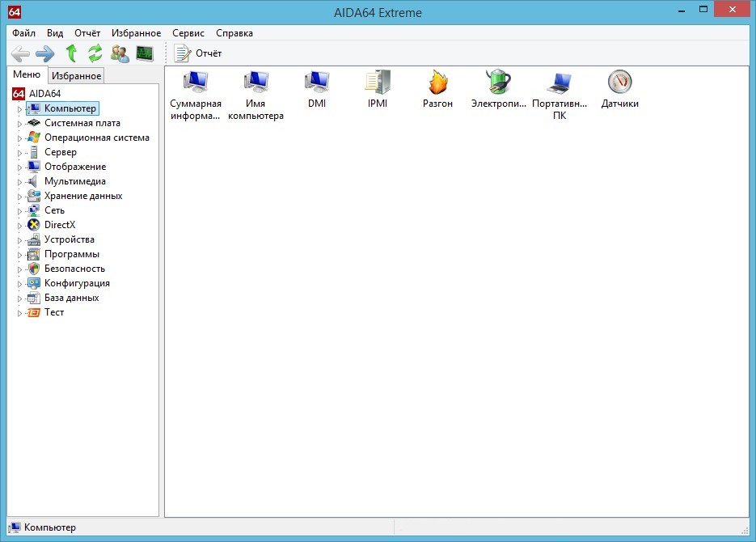
Task: Select Безопасность in the sidebar tree
Action: click(74, 269)
